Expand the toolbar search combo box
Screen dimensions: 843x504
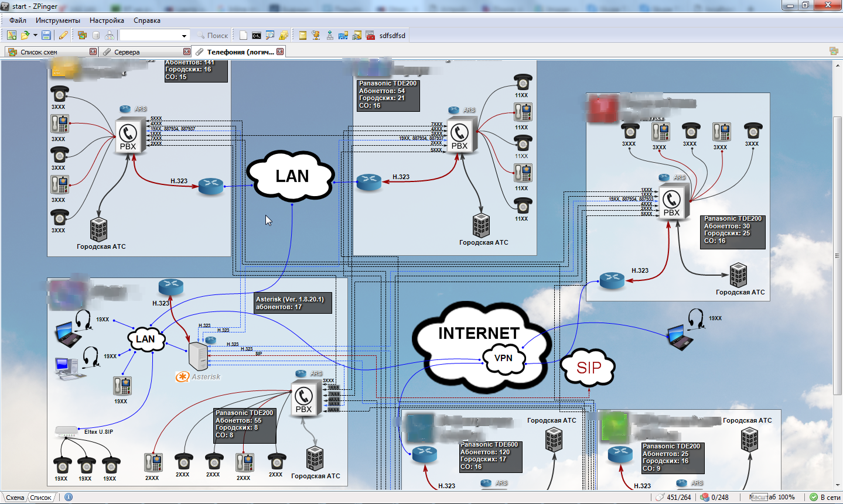[184, 36]
